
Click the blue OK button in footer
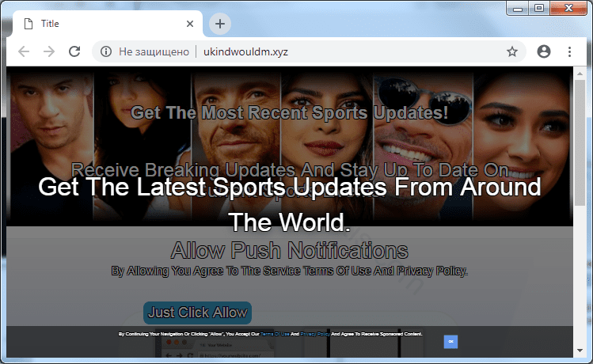(x=450, y=341)
